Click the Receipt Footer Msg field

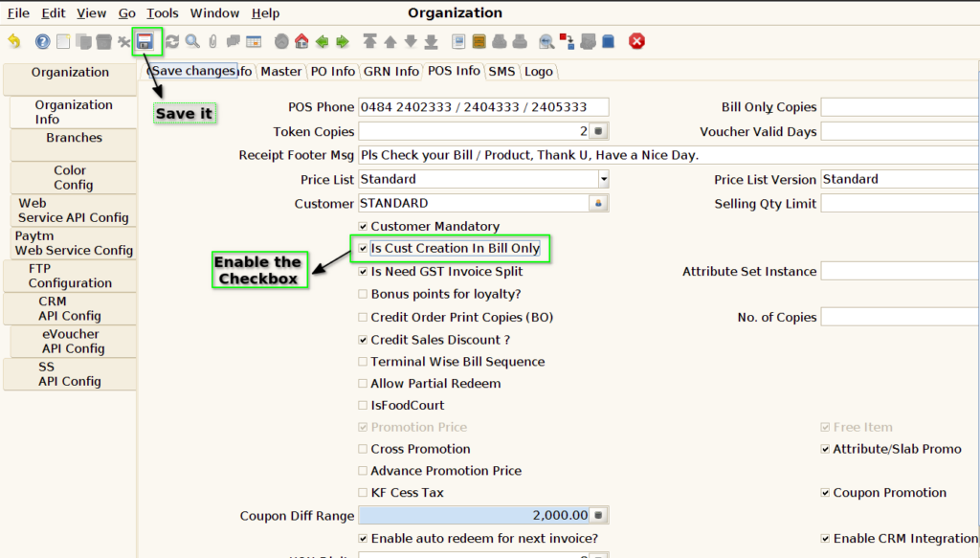[669, 155]
